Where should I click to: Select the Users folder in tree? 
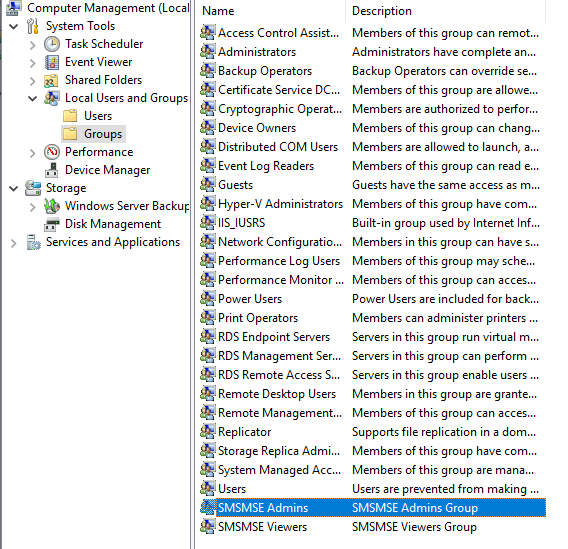point(98,116)
